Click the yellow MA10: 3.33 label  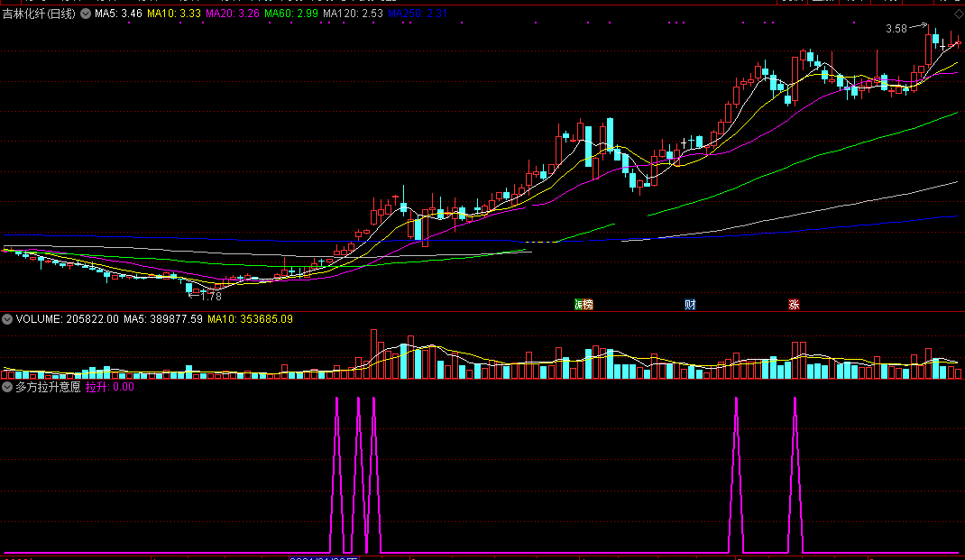174,14
